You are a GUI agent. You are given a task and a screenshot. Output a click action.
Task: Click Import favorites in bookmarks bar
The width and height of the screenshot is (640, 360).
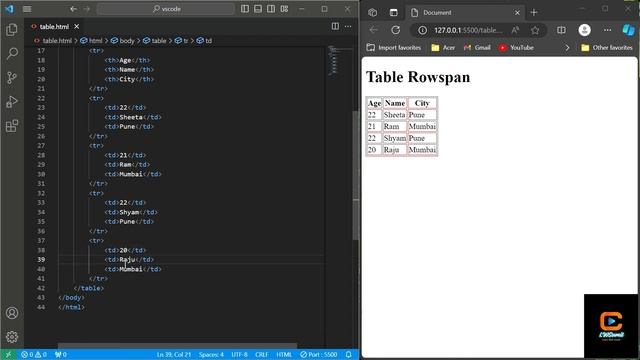point(393,48)
